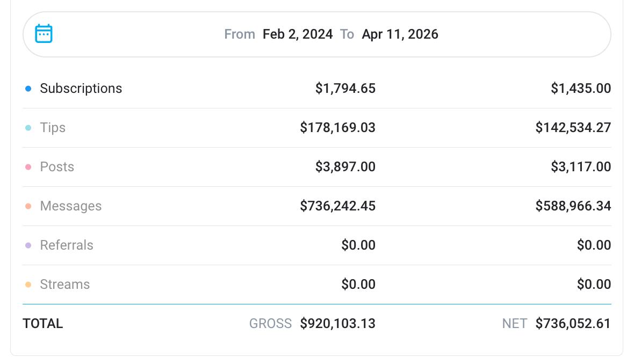This screenshot has height=364, width=634.
Task: Click the Tips net amount $142,534.27
Action: click(573, 128)
